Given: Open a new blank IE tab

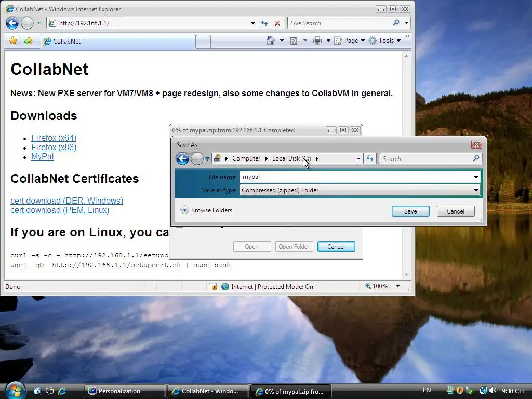Looking at the screenshot, I should tap(203, 42).
